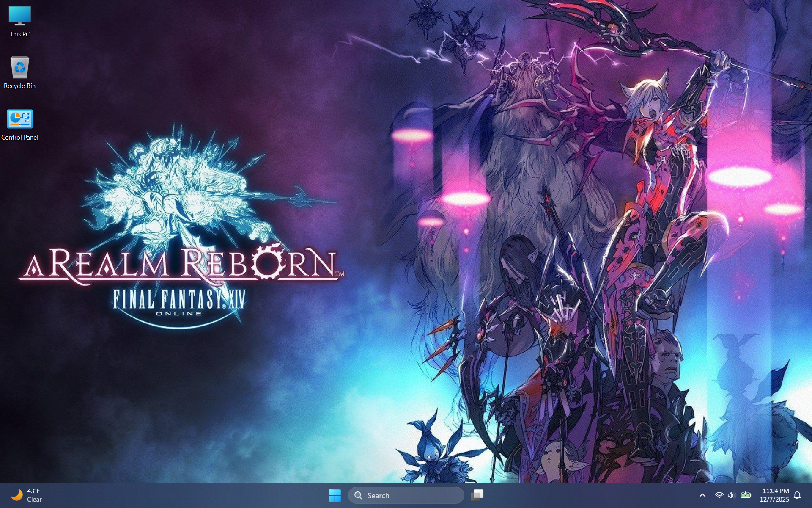
Task: Open Task View on the taskbar
Action: point(477,495)
